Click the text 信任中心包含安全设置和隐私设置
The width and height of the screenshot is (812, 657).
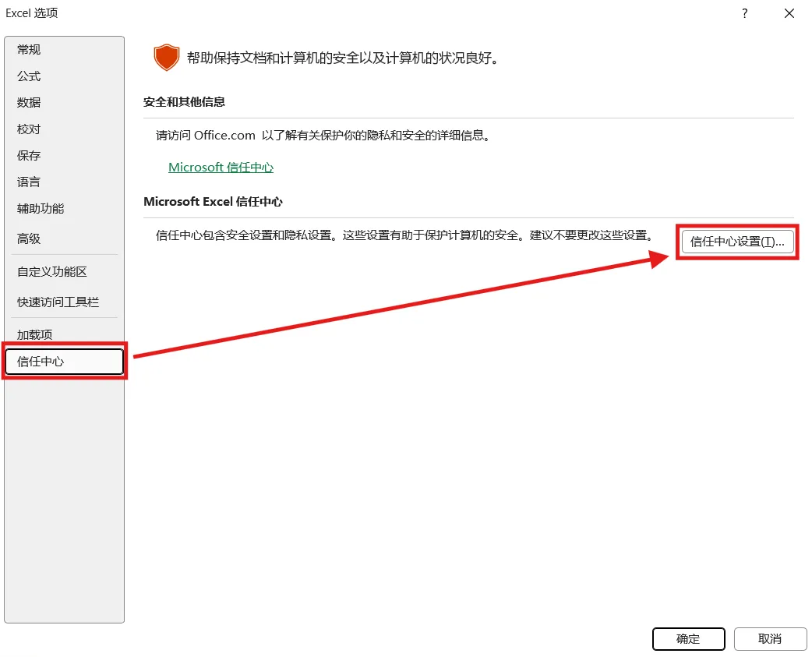[243, 235]
